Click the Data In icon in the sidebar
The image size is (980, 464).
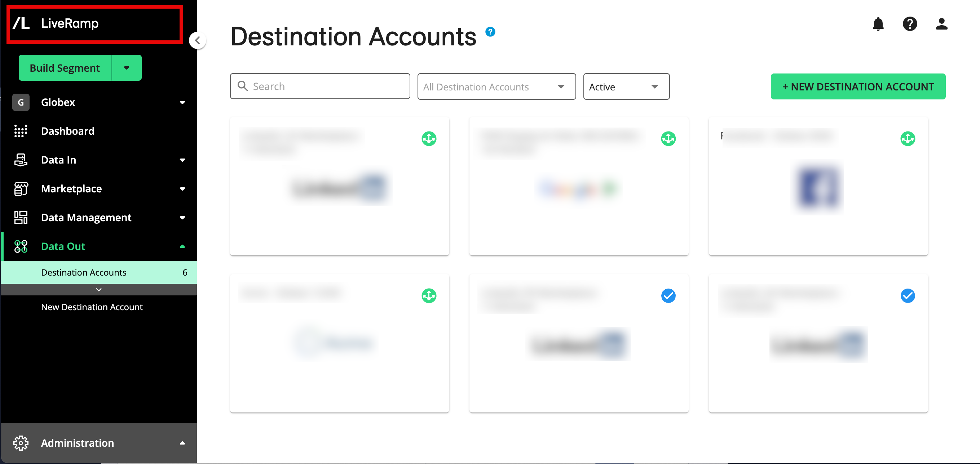pyautogui.click(x=21, y=160)
